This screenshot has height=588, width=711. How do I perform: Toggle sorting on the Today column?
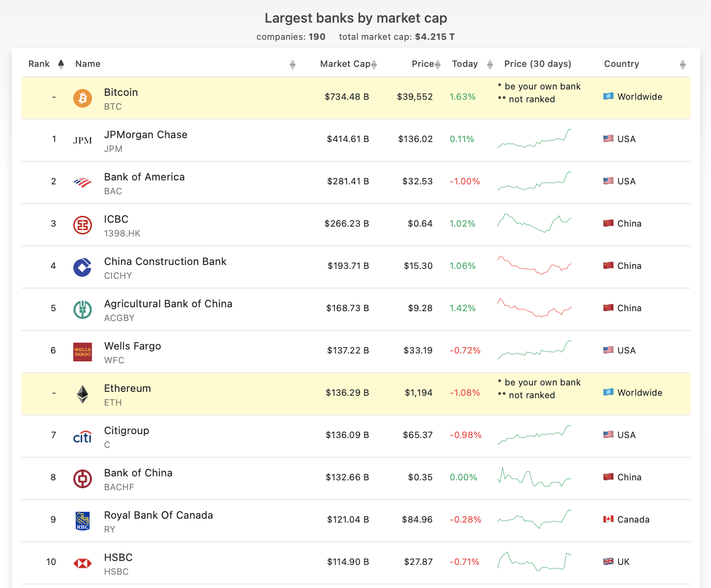[490, 63]
